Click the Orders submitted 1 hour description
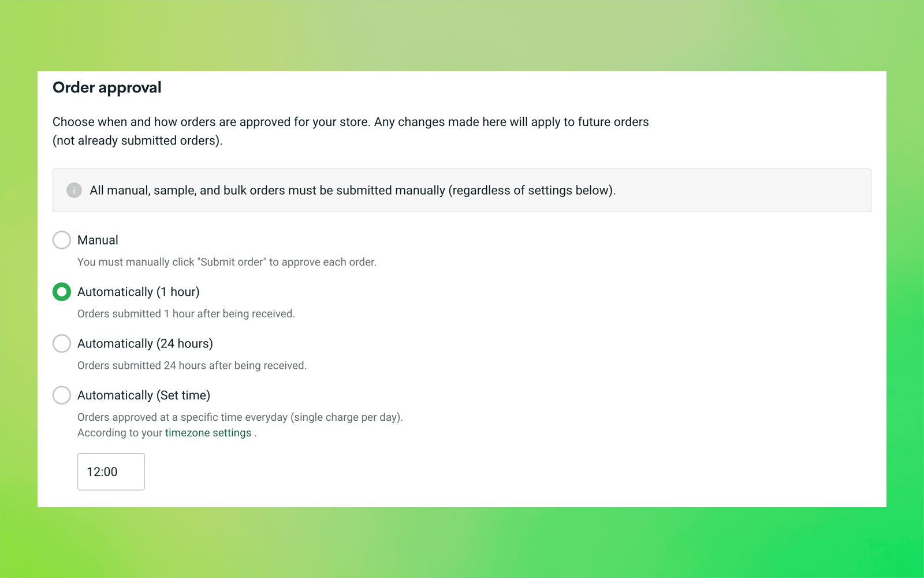Image resolution: width=924 pixels, height=578 pixels. (x=186, y=313)
